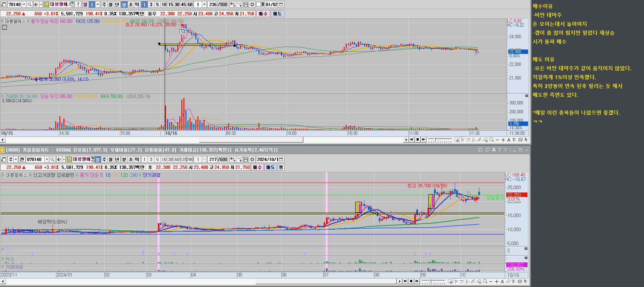This screenshot has height=287, width=644.
Task: Click the pink 매수 buy button in top chart
Action: pos(263,14)
